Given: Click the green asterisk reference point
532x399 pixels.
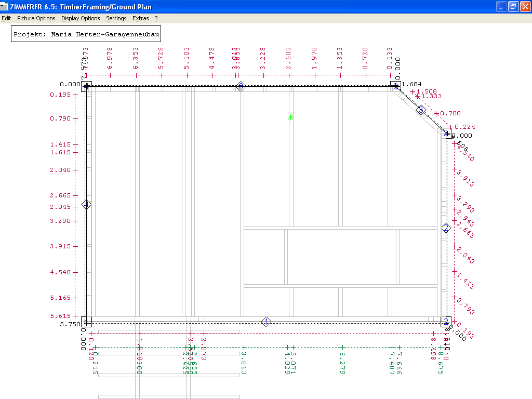Looking at the screenshot, I should (291, 117).
